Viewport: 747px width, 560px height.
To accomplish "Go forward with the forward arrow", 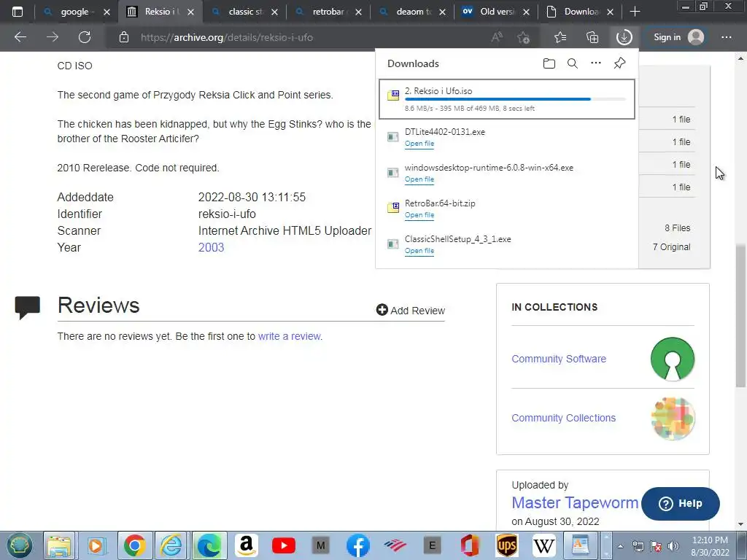I will tap(53, 37).
